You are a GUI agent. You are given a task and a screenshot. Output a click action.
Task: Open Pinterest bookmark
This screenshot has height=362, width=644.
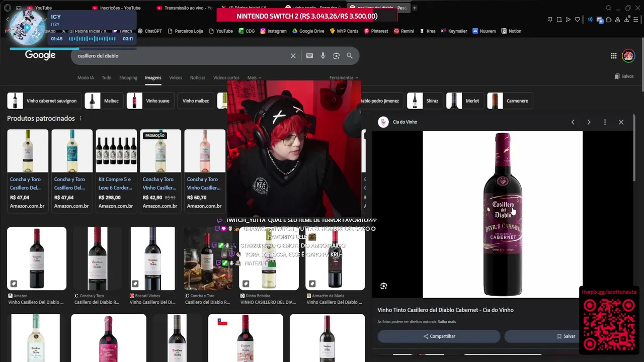tap(376, 31)
